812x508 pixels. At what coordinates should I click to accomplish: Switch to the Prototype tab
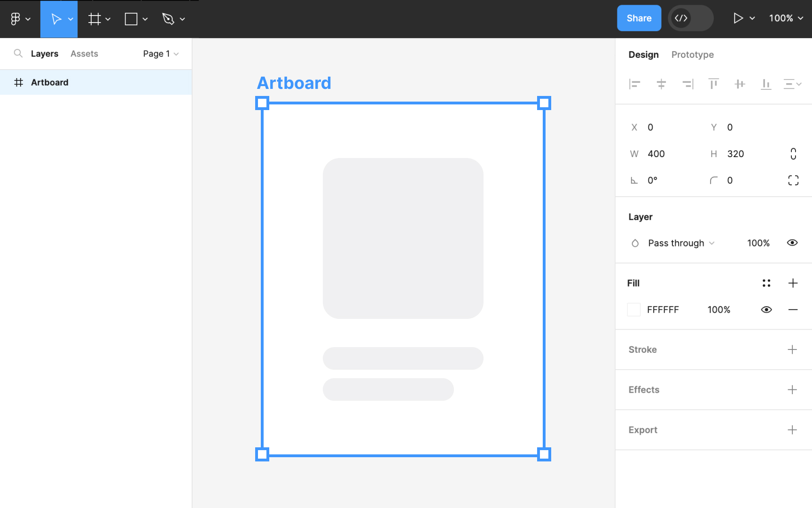click(x=693, y=55)
